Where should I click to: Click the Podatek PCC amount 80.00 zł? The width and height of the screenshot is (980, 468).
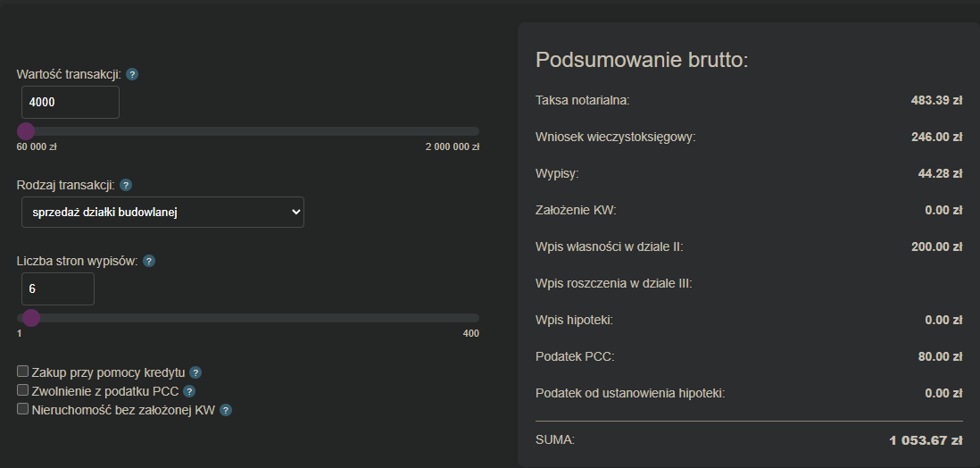[939, 356]
